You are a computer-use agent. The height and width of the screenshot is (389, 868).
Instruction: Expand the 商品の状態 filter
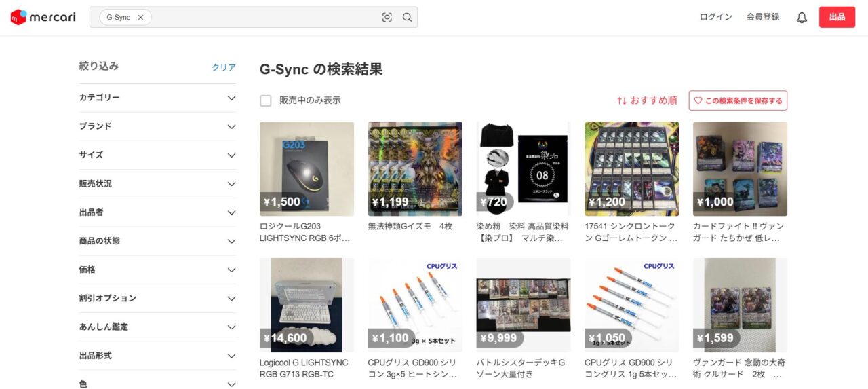pyautogui.click(x=157, y=241)
